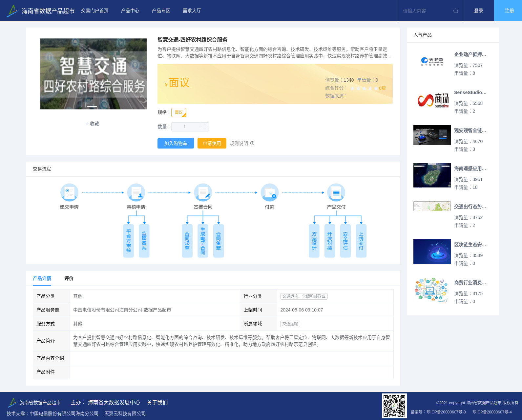Click the 方案设计 sub-step box
This screenshot has height=420, width=522.
click(x=314, y=241)
